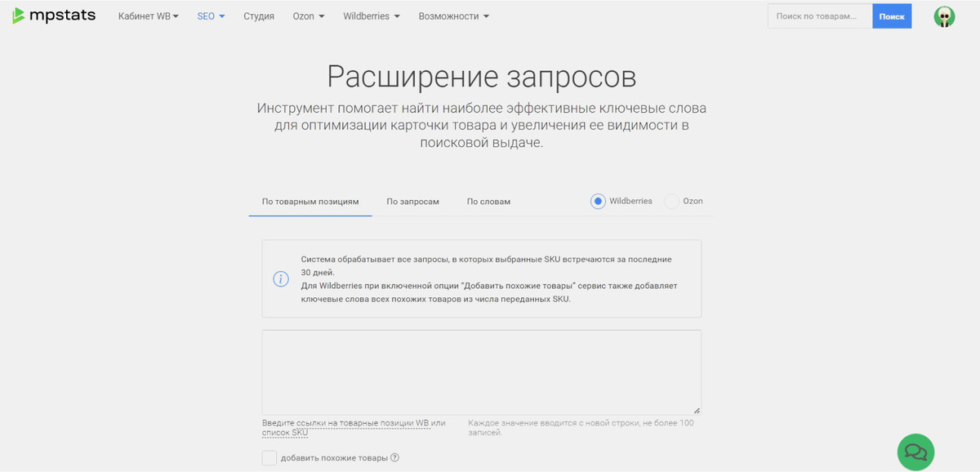Expand the SEO dropdown menu
This screenshot has width=980, height=472.
[x=211, y=16]
